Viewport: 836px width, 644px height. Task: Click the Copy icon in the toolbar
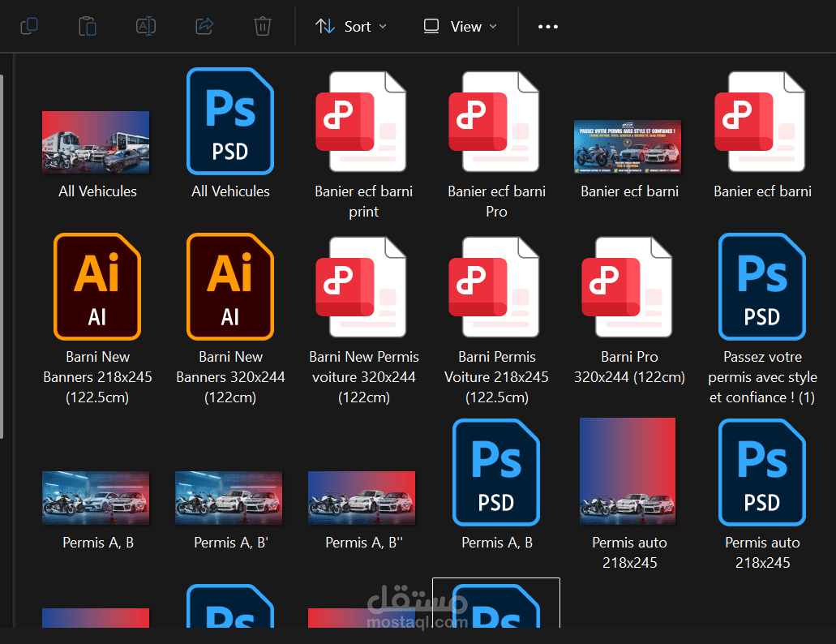click(29, 26)
